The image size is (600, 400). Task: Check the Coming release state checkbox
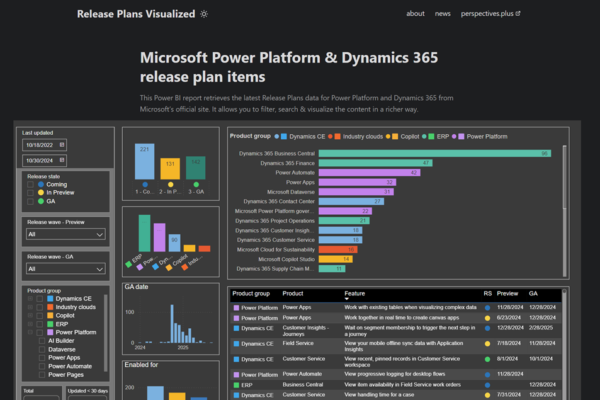[30, 184]
